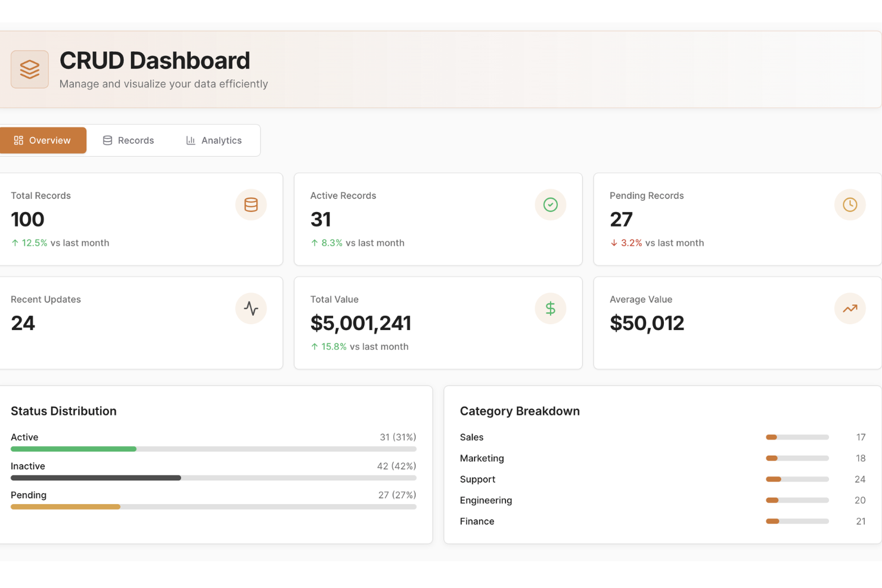882x588 pixels.
Task: Click the bar chart icon next to Analytics
Action: pyautogui.click(x=190, y=140)
